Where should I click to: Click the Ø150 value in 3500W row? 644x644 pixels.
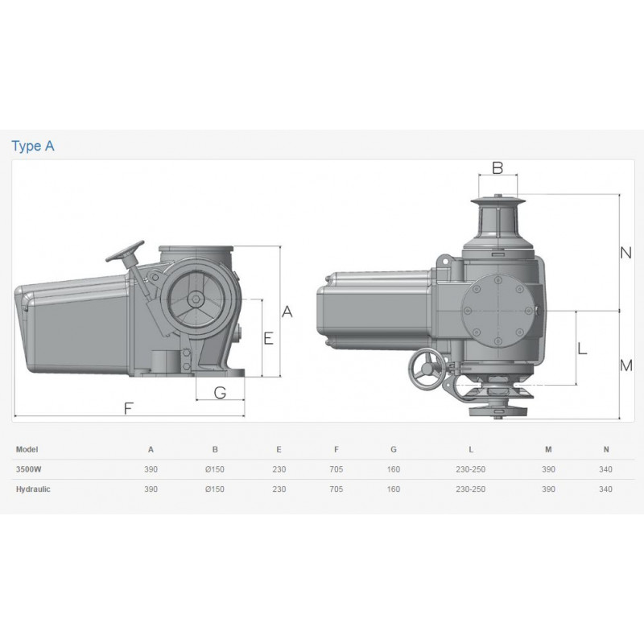tap(215, 469)
